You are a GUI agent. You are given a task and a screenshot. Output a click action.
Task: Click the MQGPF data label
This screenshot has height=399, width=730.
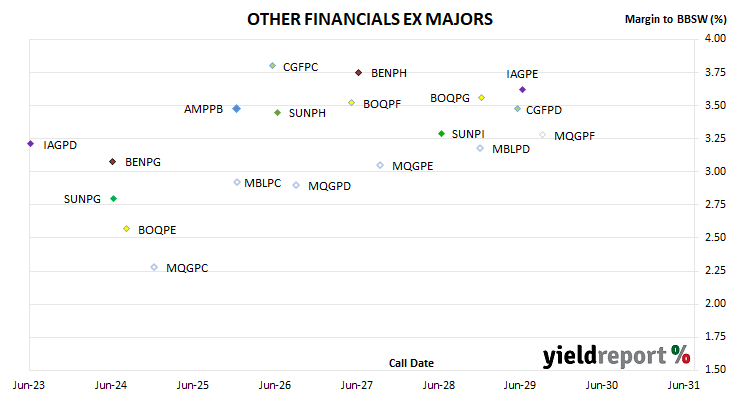click(575, 136)
